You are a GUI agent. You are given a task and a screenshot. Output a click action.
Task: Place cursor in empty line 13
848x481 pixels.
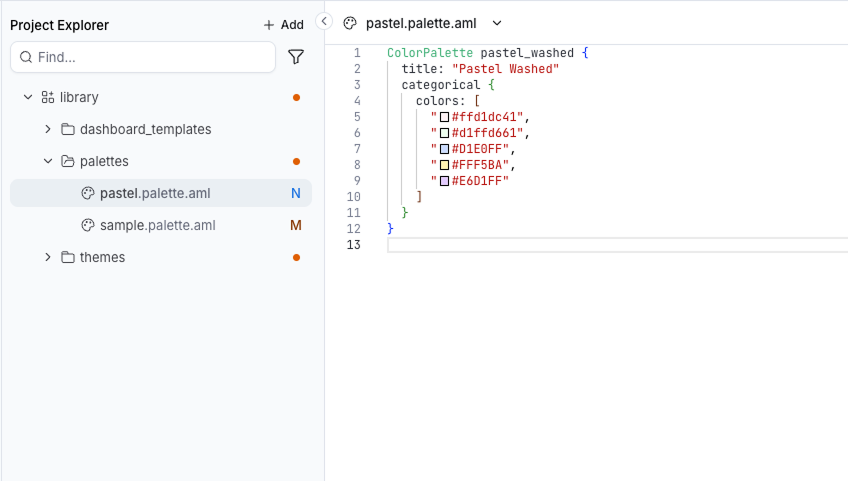click(x=617, y=245)
